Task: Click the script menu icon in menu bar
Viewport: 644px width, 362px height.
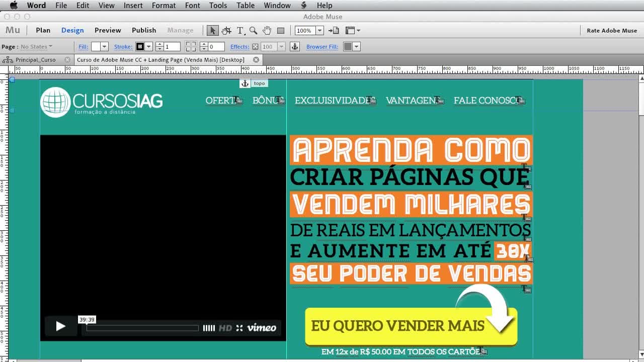Action: click(304, 6)
